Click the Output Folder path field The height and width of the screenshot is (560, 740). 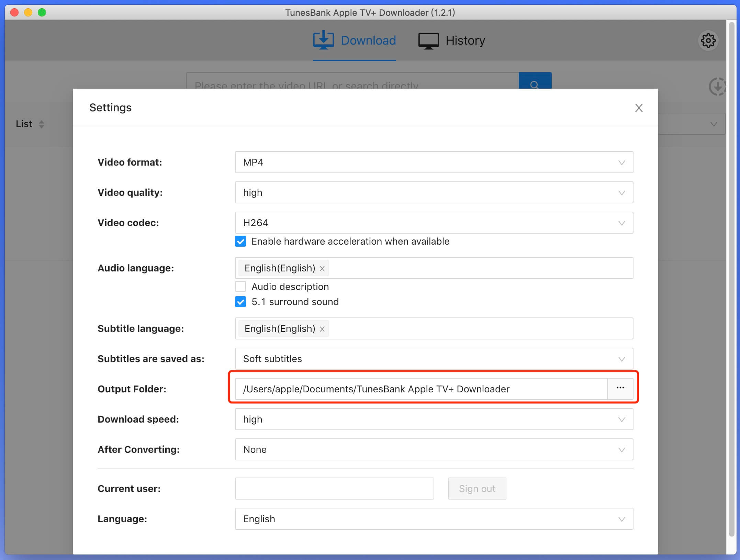click(421, 389)
